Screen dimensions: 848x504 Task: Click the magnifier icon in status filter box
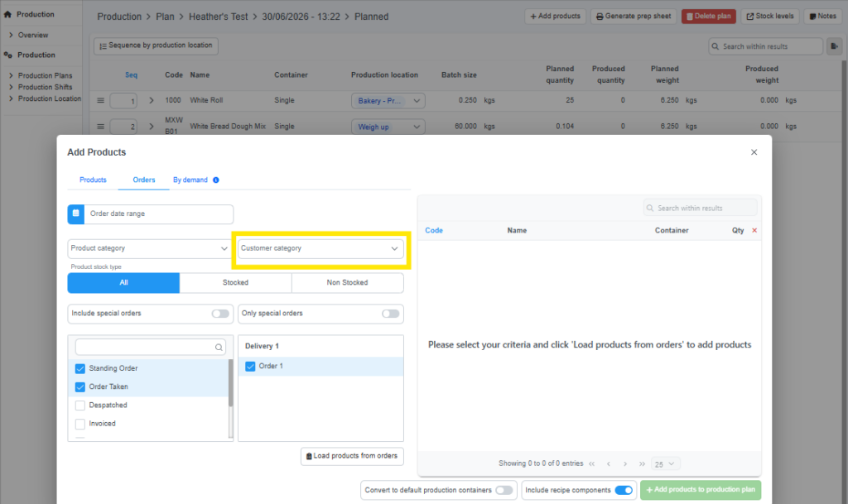pyautogui.click(x=219, y=348)
